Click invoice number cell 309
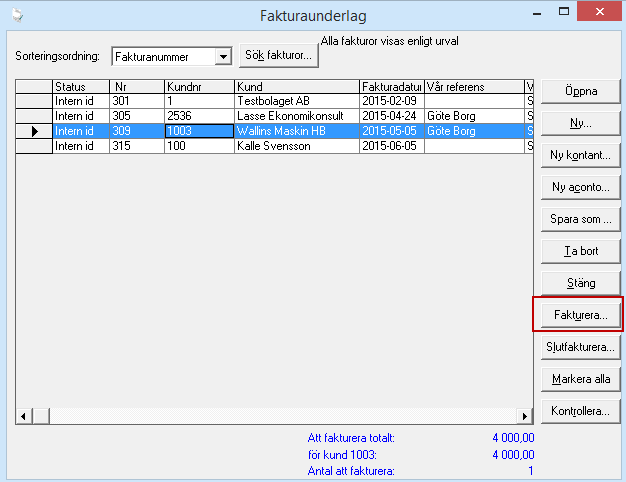 pos(137,131)
